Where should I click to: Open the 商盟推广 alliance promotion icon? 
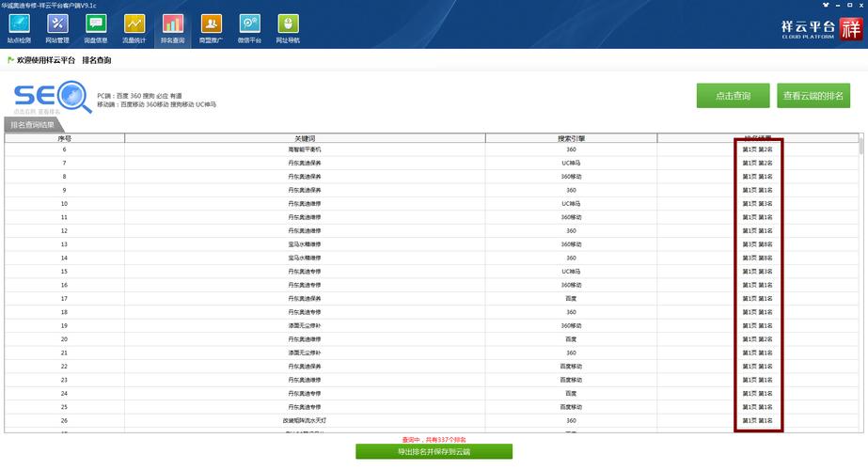pyautogui.click(x=211, y=28)
